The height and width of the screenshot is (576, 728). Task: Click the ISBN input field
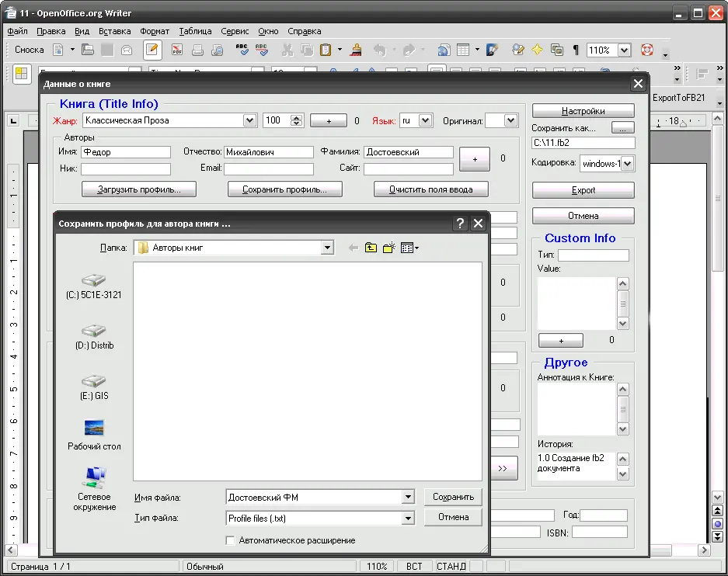point(599,532)
